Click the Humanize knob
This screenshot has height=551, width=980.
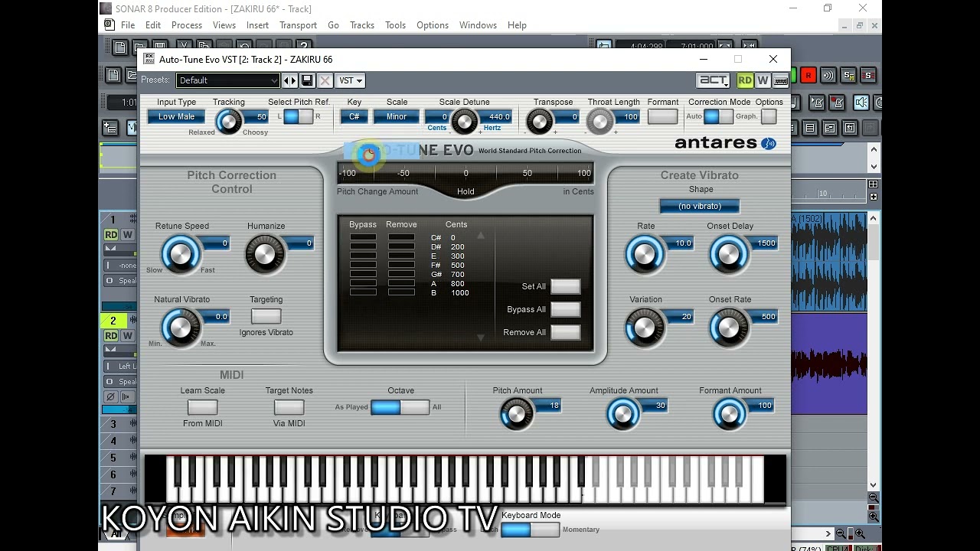(265, 254)
